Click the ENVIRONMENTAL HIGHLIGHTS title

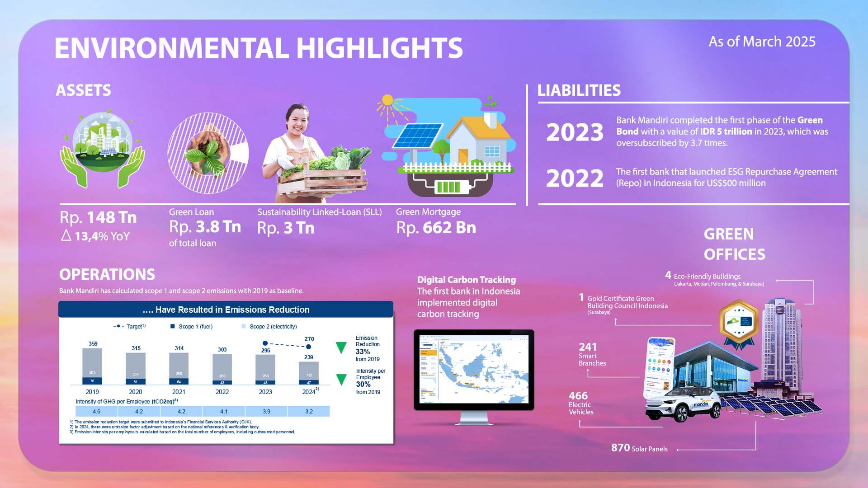[x=259, y=48]
